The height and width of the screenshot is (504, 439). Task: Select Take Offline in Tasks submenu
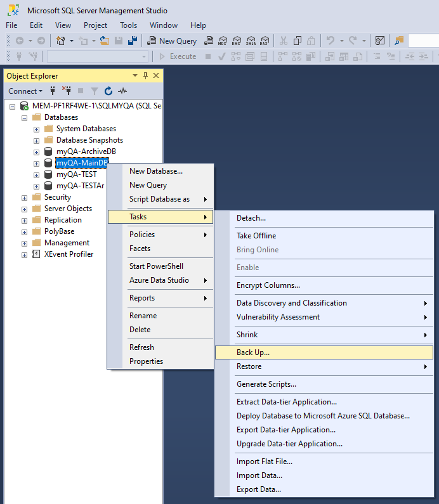click(x=324, y=236)
